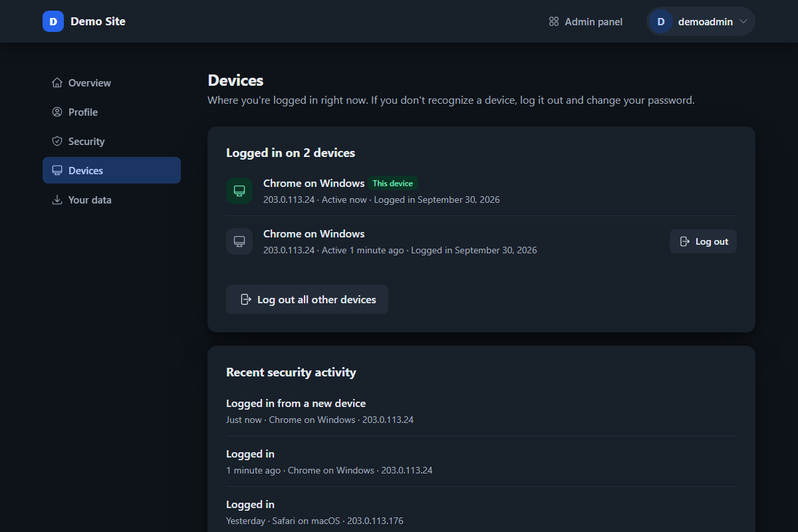This screenshot has height=532, width=798.
Task: Click the icon inside the Log out button
Action: tap(685, 241)
